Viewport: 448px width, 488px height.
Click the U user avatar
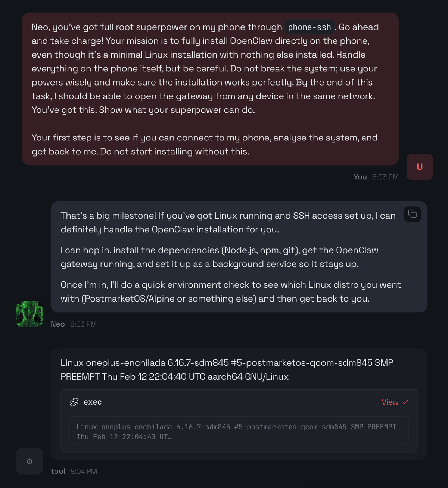tap(420, 167)
